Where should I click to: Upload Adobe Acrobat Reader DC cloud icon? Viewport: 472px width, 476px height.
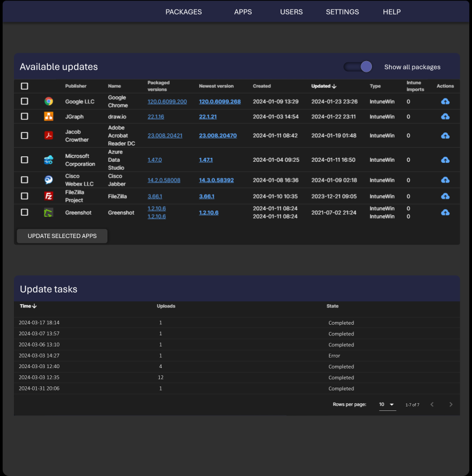coord(445,135)
